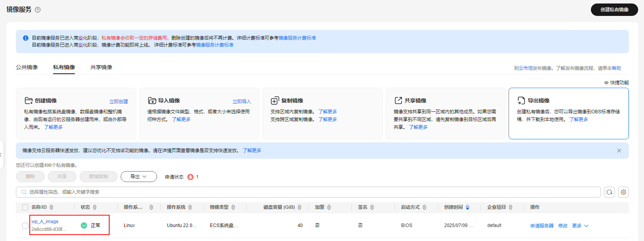
Task: Click the 创建镜像 card icon
Action: click(x=28, y=101)
